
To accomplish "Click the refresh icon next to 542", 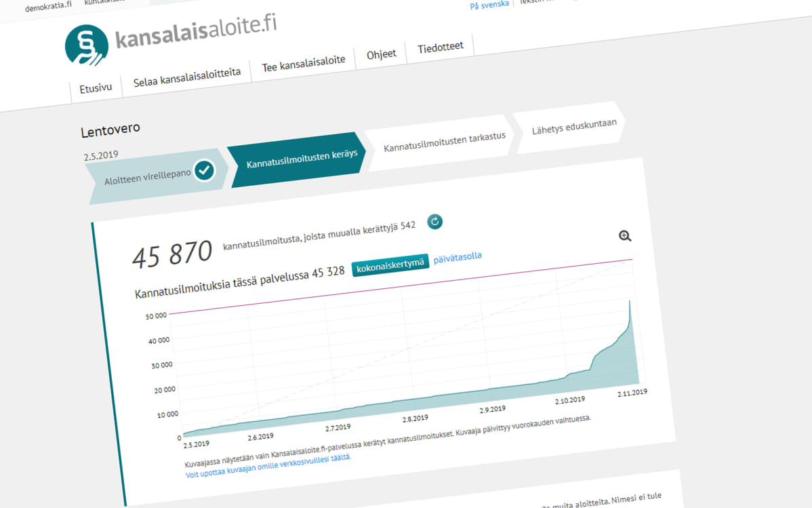I will coord(434,222).
